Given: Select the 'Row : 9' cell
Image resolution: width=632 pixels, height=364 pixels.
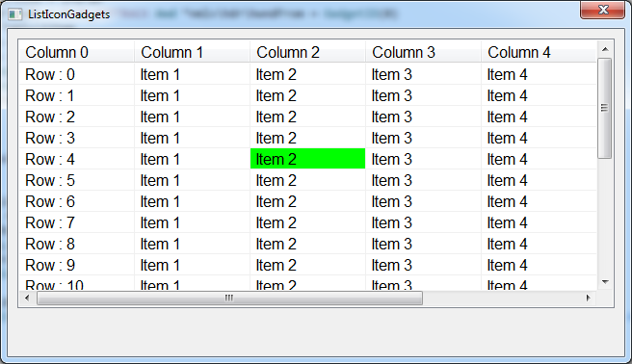Looking at the screenshot, I should click(76, 265).
